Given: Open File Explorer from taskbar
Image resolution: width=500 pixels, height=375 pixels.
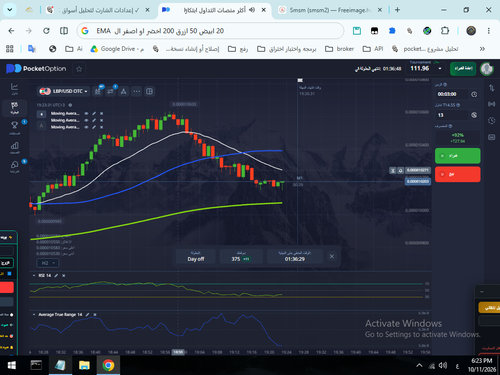Looking at the screenshot, I should tap(84, 366).
